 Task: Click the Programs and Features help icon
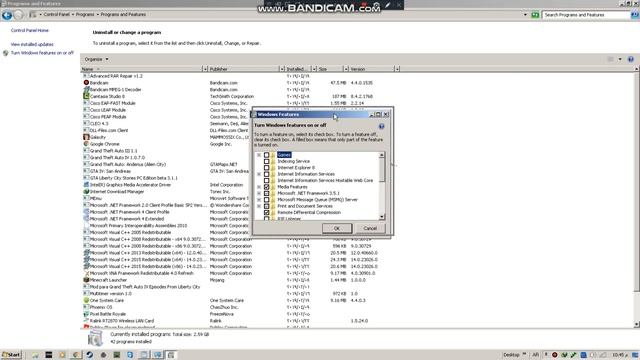[631, 59]
